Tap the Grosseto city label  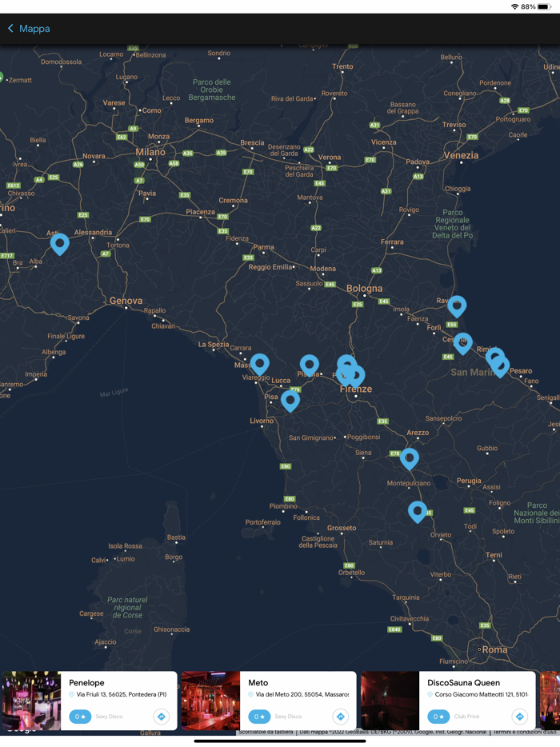342,528
